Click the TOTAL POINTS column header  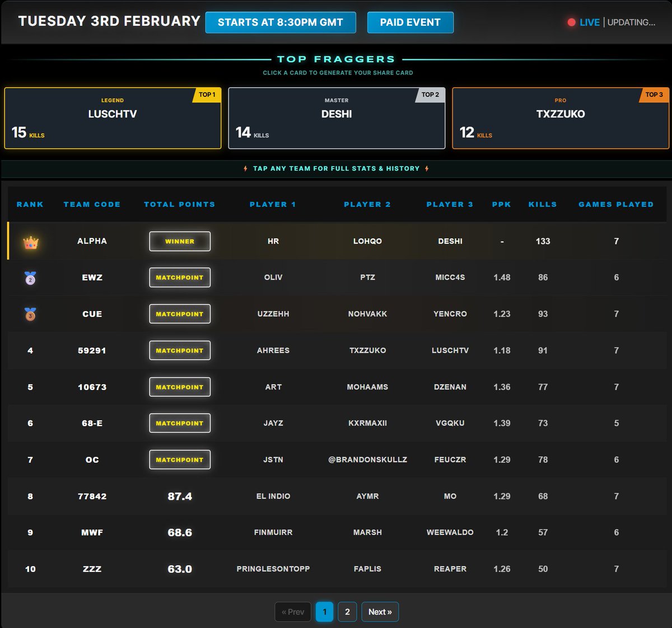tap(180, 204)
